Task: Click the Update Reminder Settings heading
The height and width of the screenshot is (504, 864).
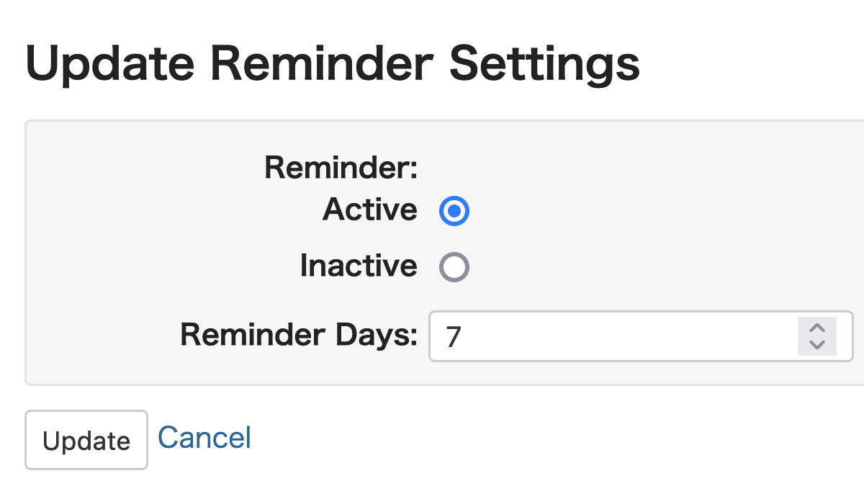Action: pyautogui.click(x=333, y=63)
